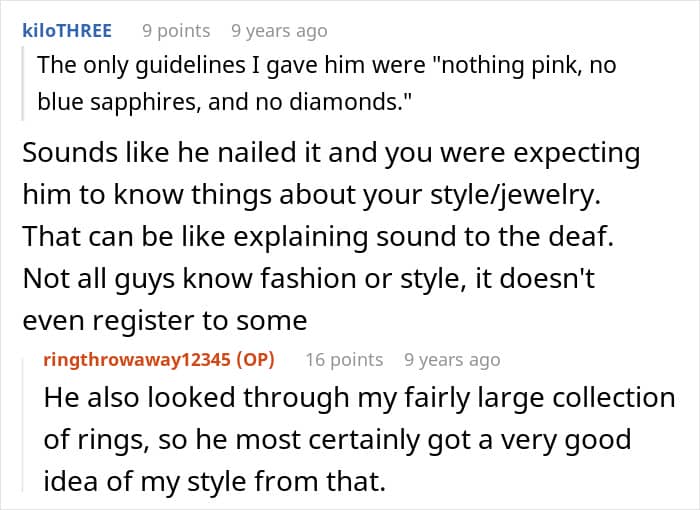Click the line "Not all guys know fashion"
Screen dimensions: 700x510
[308, 279]
